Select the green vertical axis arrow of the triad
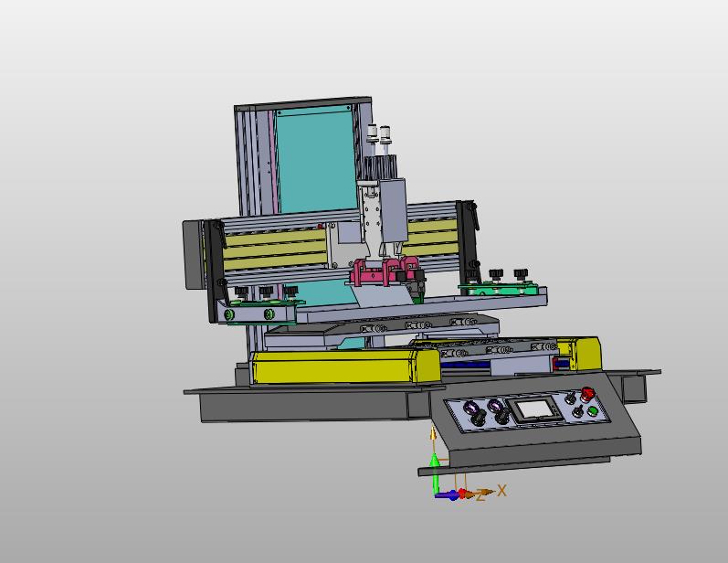This screenshot has width=728, height=563. pos(435,473)
